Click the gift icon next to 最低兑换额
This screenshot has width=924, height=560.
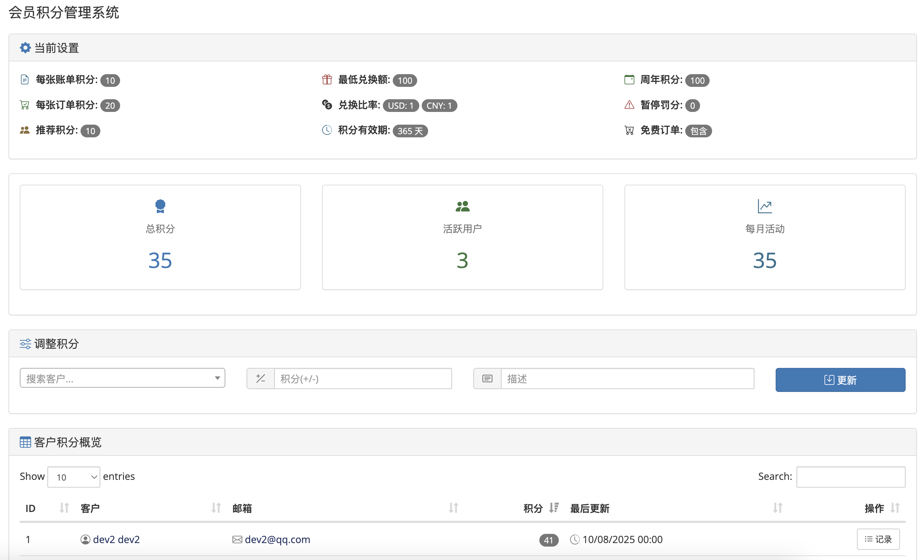(x=327, y=79)
